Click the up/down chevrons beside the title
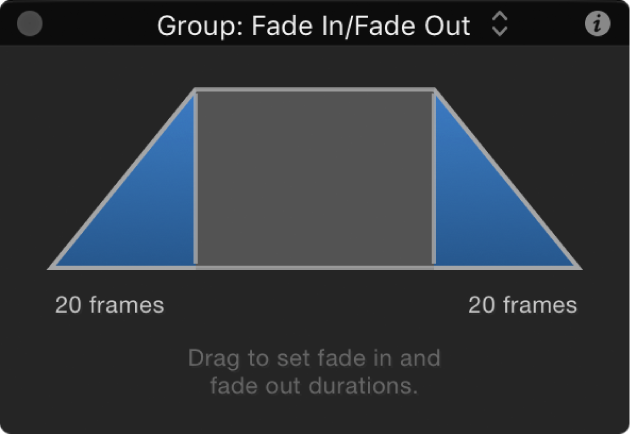Image resolution: width=630 pixels, height=436 pixels. tap(499, 26)
